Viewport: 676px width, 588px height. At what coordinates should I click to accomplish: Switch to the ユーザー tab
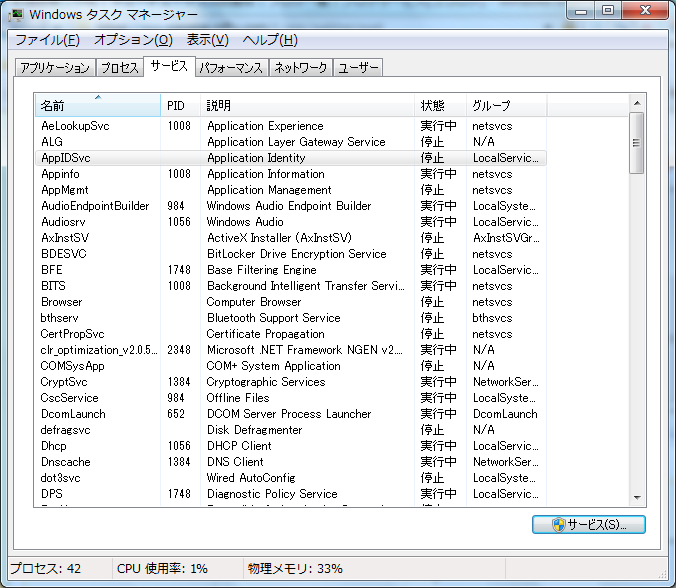click(x=358, y=68)
